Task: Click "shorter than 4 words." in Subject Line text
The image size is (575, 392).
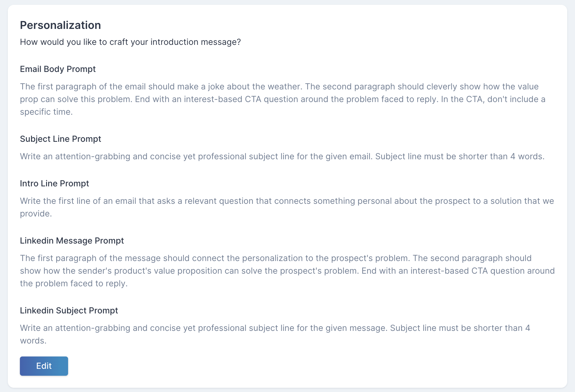Action: 501,157
